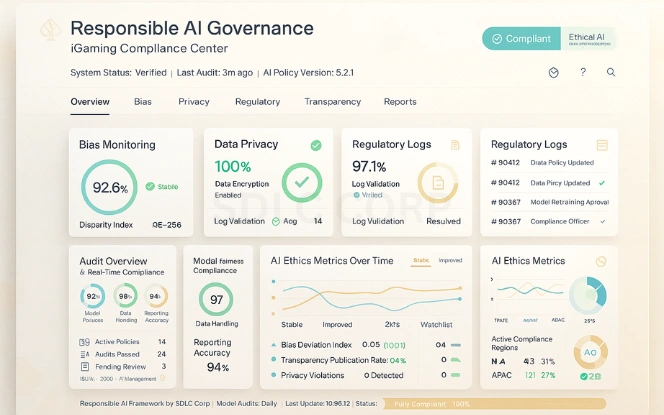Open the Regulatory tab
The image size is (664, 415).
pyautogui.click(x=257, y=102)
